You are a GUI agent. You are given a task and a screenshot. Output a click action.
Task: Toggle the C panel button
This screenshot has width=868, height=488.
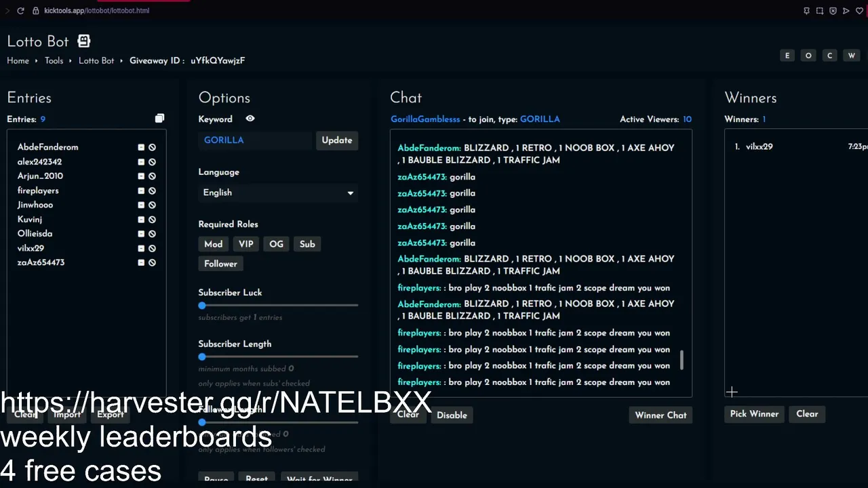tap(829, 56)
